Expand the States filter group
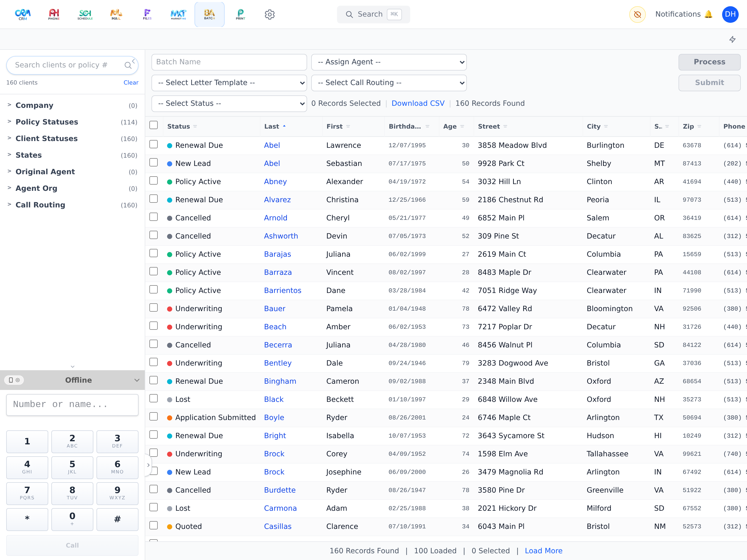 [x=72, y=155]
